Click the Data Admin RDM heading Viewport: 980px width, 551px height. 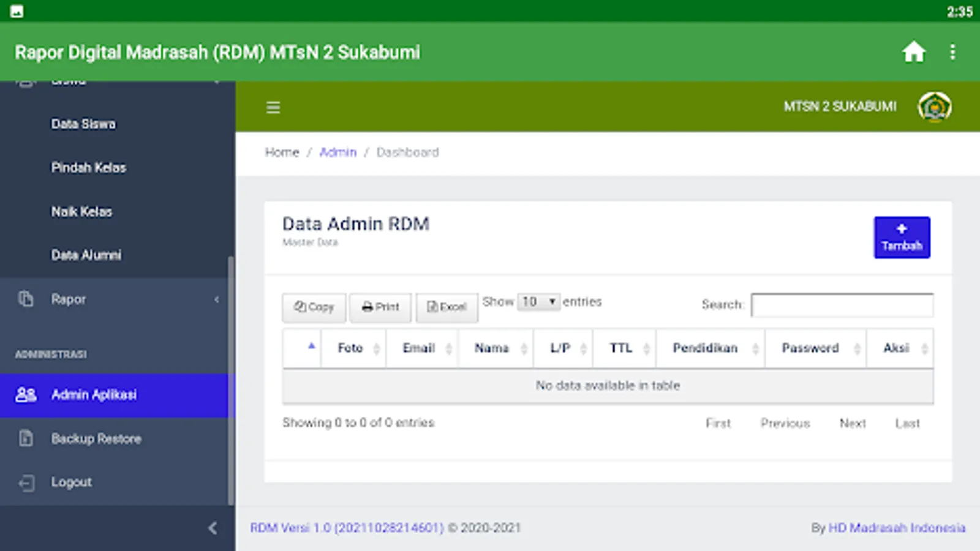(356, 224)
